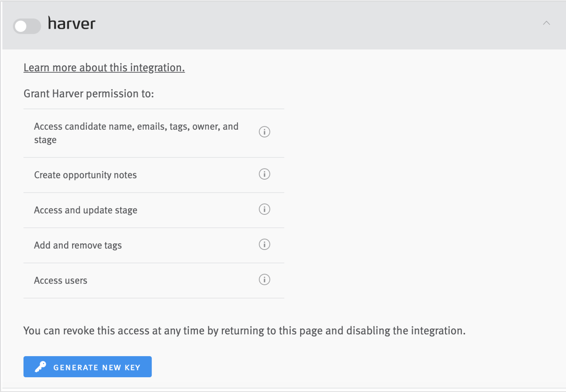Screen dimensions: 566x392
Task: Show info for 'Access and update stage' permission
Action: tap(264, 209)
